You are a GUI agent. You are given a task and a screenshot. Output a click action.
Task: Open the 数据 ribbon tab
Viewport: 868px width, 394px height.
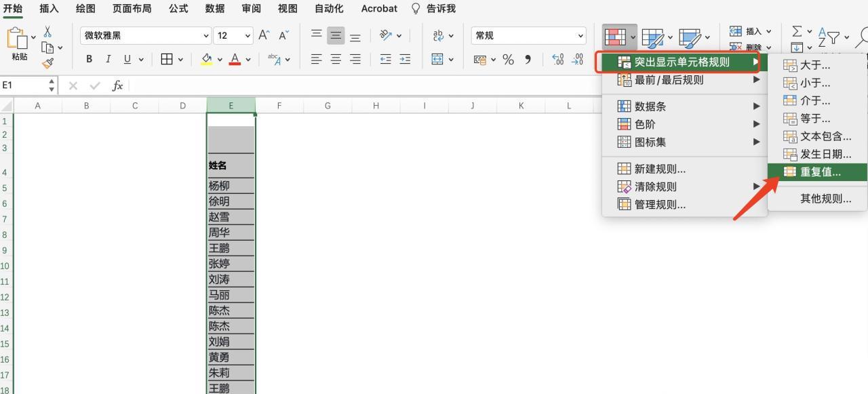pos(214,9)
